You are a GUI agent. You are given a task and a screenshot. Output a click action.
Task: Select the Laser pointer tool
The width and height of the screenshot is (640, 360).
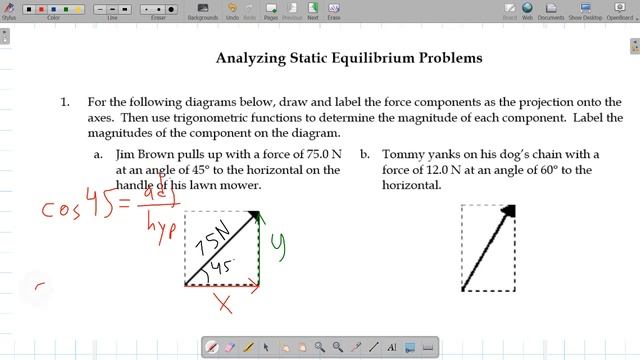pyautogui.click(x=356, y=347)
